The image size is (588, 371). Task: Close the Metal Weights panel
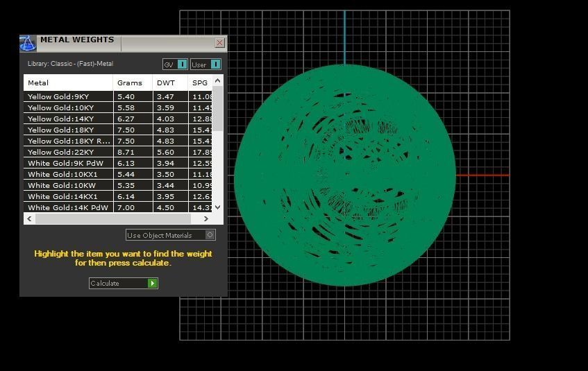[220, 43]
